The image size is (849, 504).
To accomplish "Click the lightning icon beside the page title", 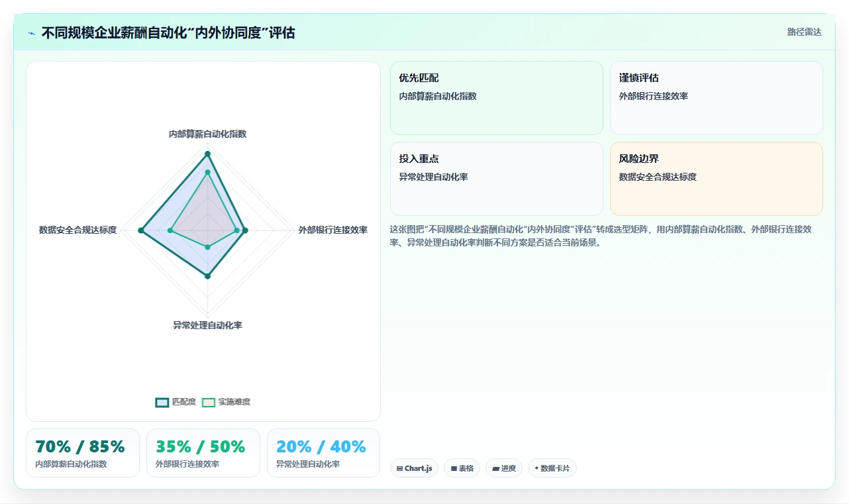I will (32, 32).
